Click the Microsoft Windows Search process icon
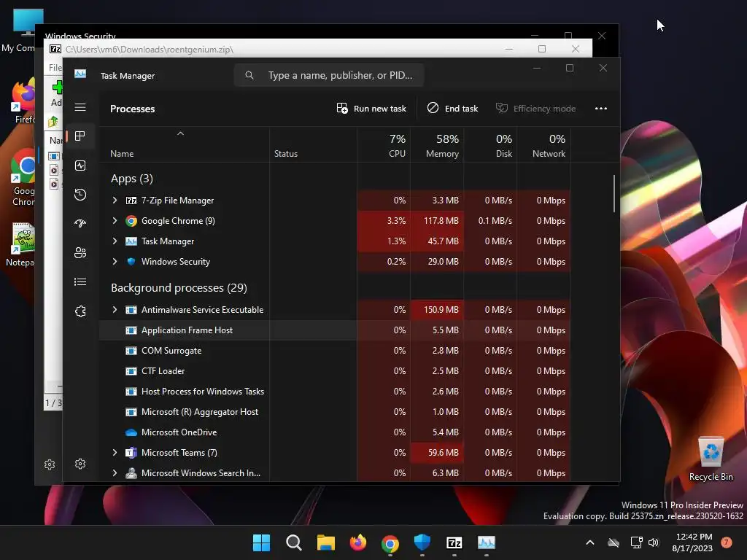Viewport: 747px width, 560px height. point(131,473)
